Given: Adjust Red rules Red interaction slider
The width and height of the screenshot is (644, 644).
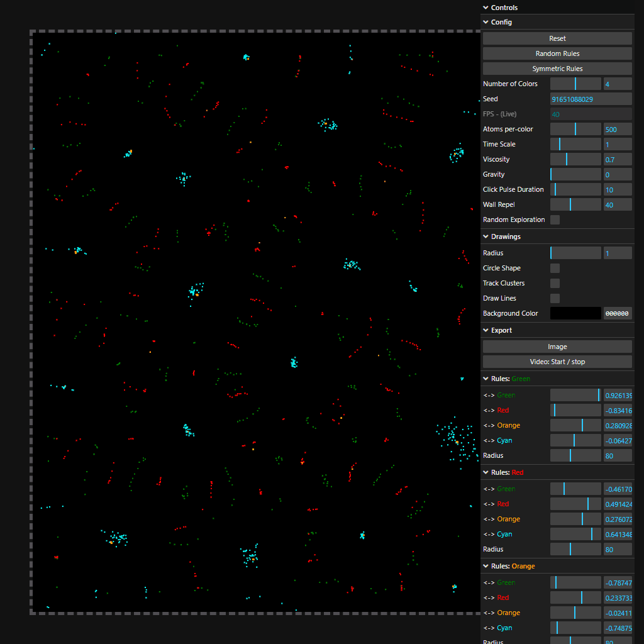Looking at the screenshot, I should [x=575, y=504].
